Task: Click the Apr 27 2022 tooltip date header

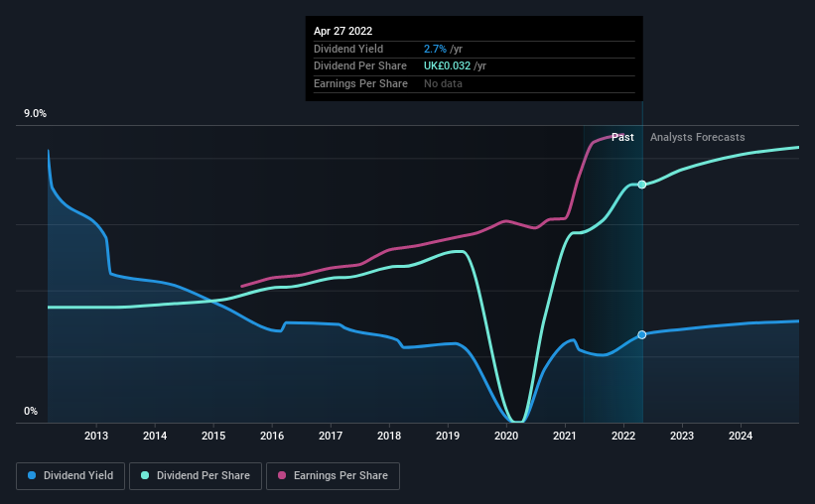Action: (342, 31)
